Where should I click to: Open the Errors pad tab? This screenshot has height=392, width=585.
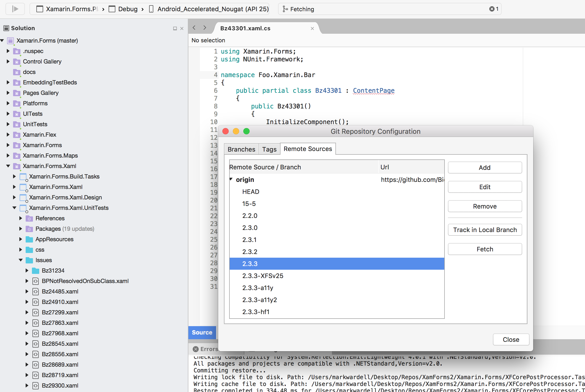click(205, 349)
